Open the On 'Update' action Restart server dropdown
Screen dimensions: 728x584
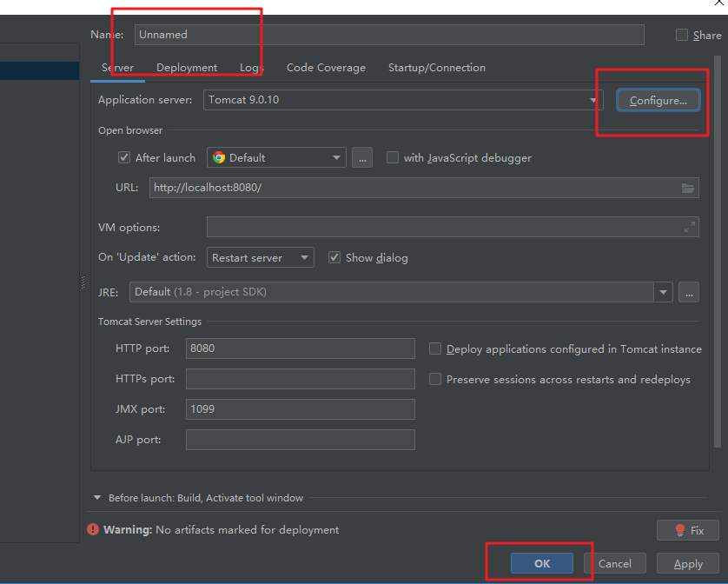(260, 257)
